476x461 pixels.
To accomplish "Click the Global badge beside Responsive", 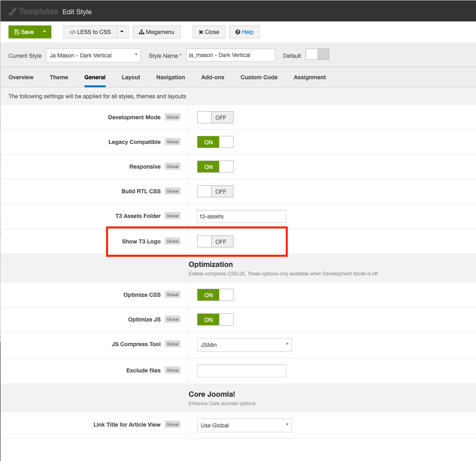I will pos(172,167).
